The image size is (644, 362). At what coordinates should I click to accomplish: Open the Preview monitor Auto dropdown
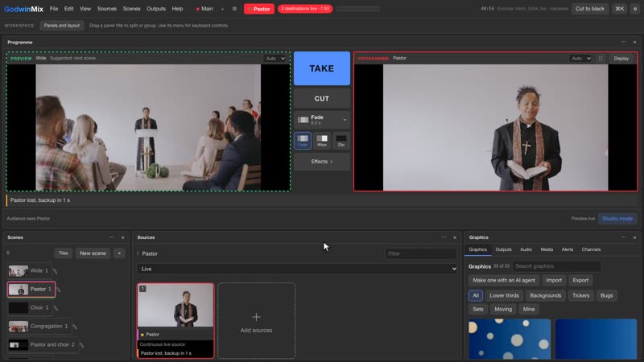click(275, 58)
